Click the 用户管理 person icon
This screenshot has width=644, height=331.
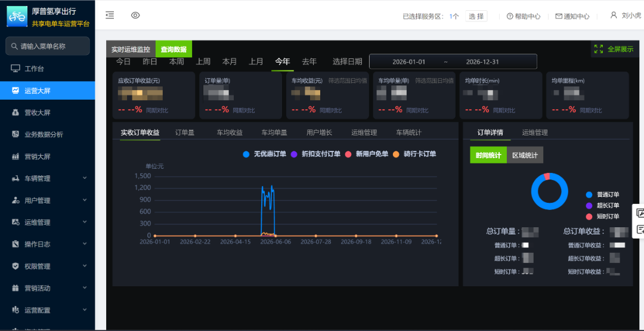15,200
